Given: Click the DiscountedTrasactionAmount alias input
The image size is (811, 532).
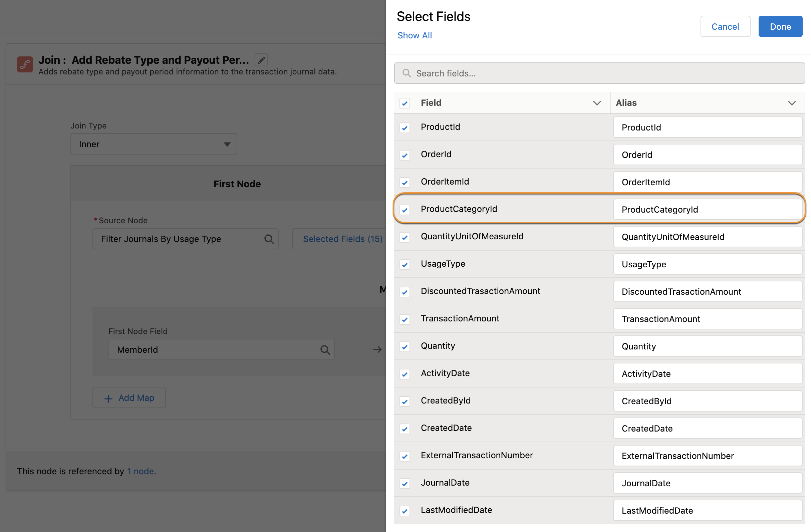Looking at the screenshot, I should coord(708,292).
